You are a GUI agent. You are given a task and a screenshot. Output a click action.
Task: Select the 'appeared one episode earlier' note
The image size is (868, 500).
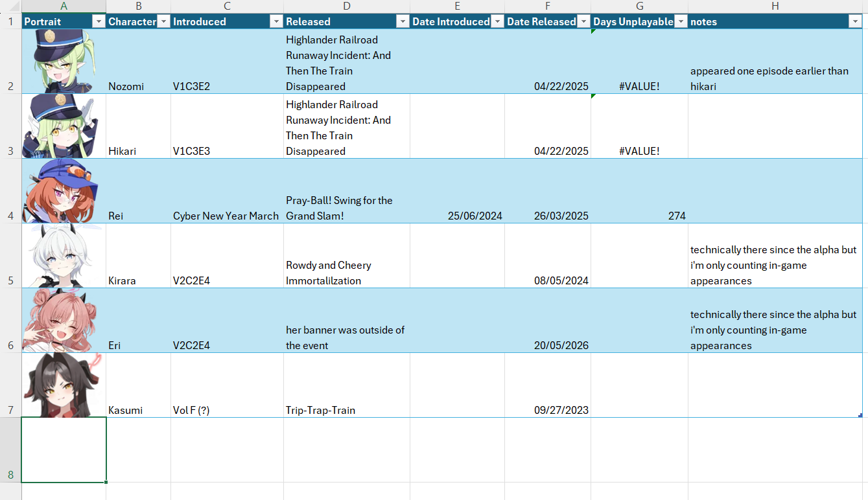point(775,62)
